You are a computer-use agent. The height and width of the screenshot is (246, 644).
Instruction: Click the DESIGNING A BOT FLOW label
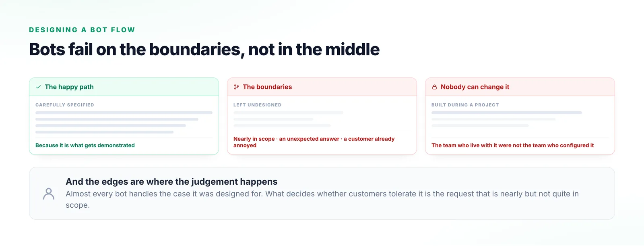click(82, 30)
